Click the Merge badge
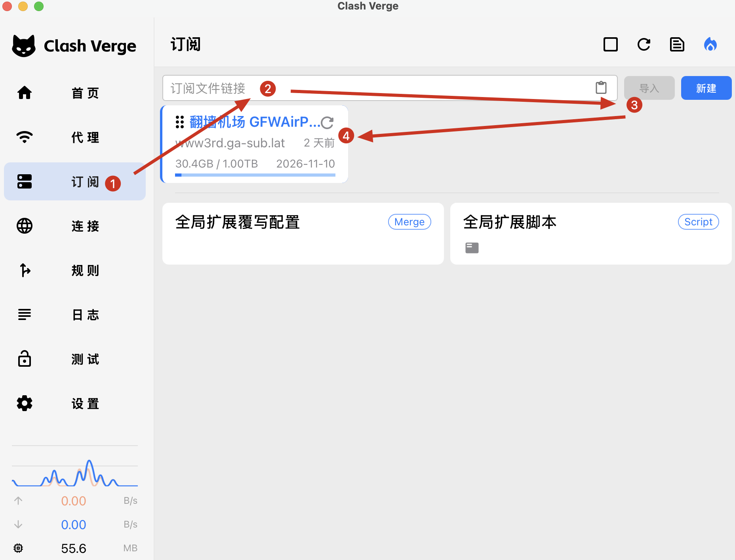This screenshot has width=735, height=560. pyautogui.click(x=409, y=222)
